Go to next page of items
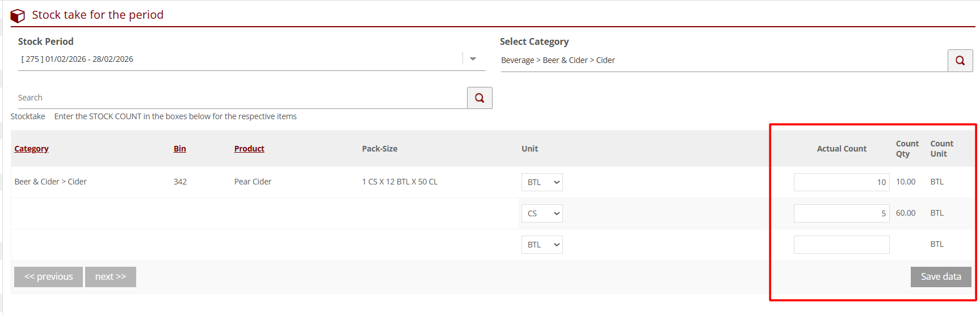980x315 pixels. coord(110,277)
